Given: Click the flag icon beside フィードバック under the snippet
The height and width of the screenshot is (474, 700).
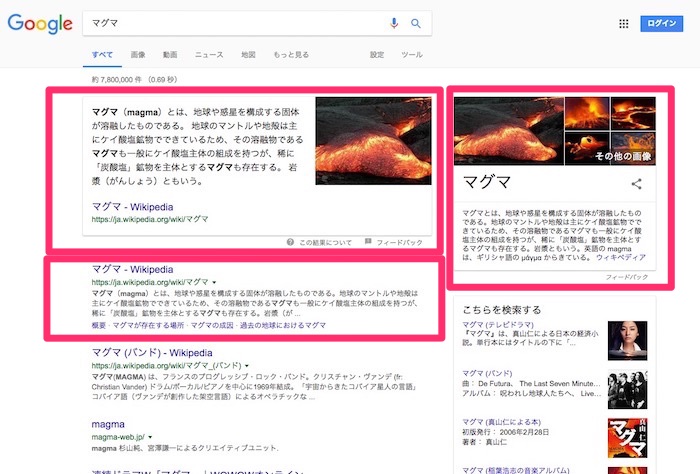Looking at the screenshot, I should coord(368,242).
